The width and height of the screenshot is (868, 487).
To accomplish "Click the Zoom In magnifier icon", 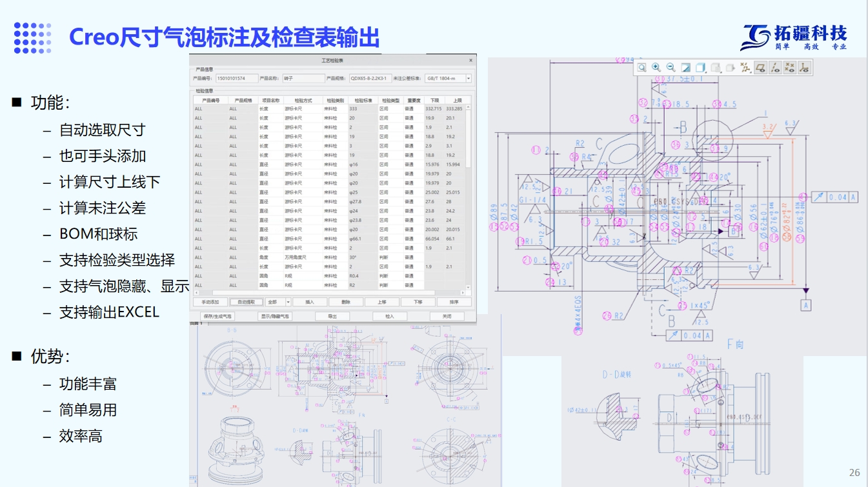I will (x=656, y=67).
